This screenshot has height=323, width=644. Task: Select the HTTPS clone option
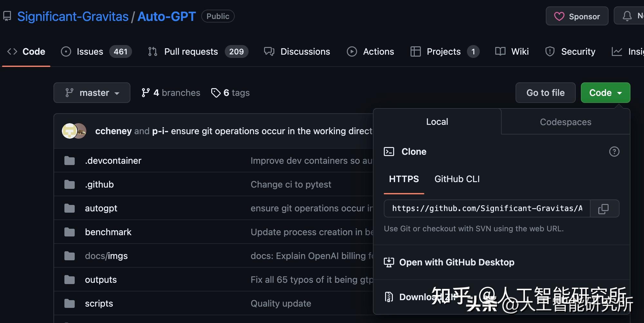point(404,179)
